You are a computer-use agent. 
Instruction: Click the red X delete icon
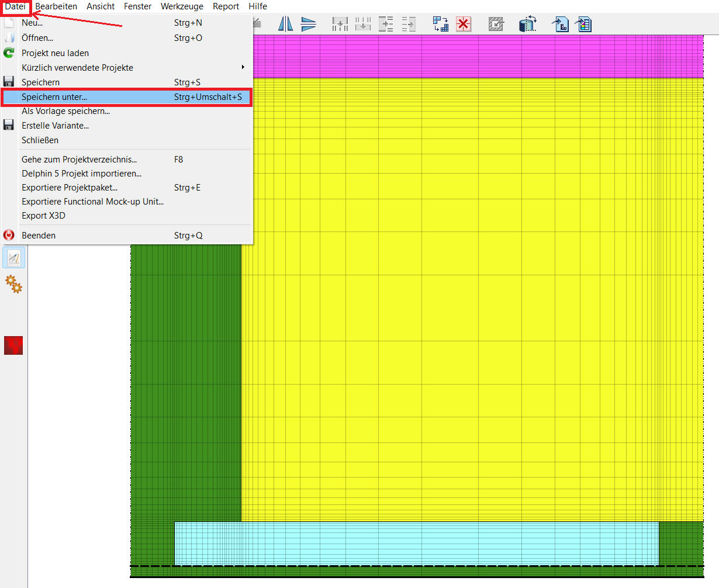pos(464,24)
